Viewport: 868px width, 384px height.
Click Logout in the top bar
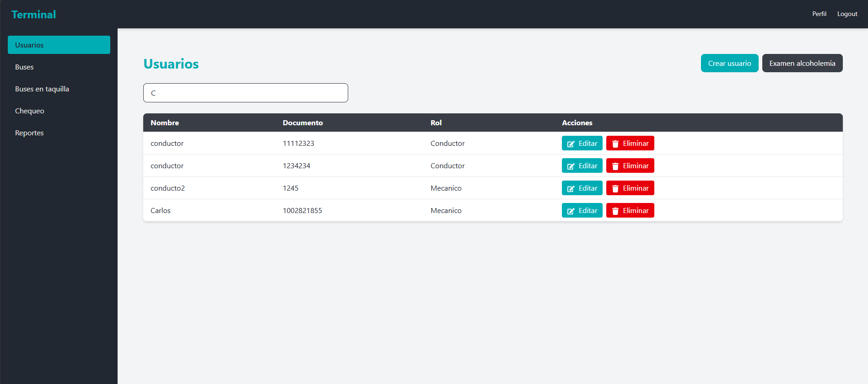click(x=847, y=14)
